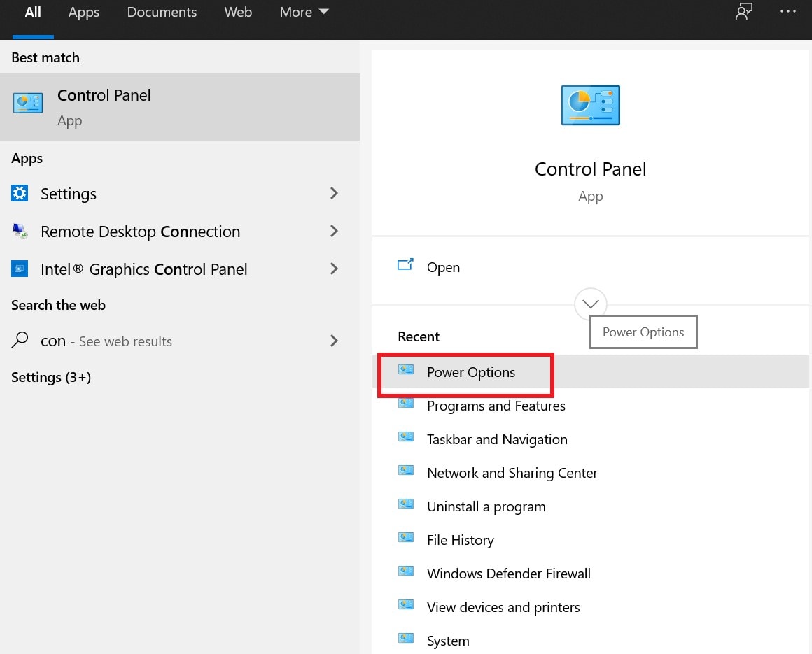Click the Remote Desktop Connection icon
The height and width of the screenshot is (654, 812).
20,231
